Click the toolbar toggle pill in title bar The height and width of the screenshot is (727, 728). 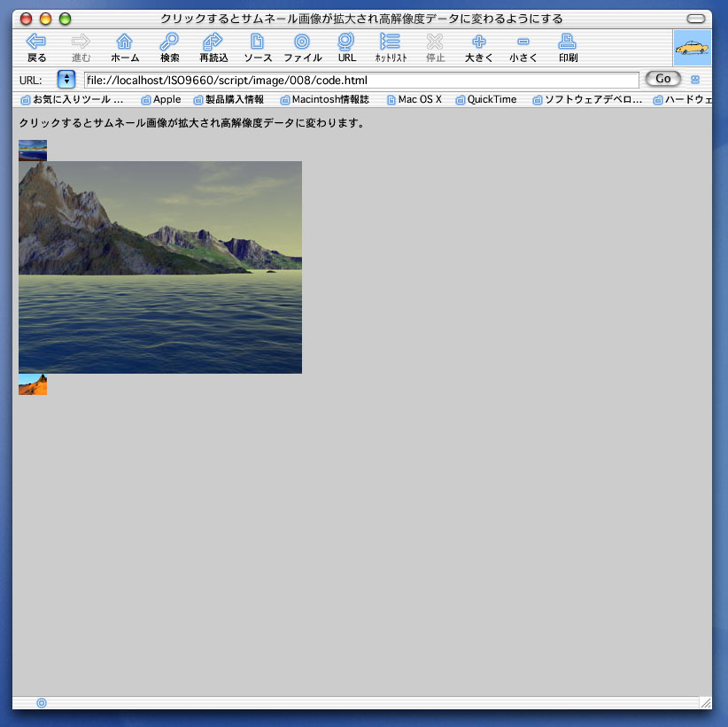pos(695,19)
